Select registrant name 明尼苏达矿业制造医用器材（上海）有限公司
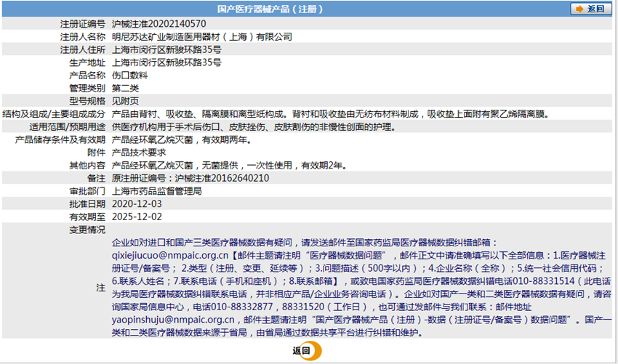The height and width of the screenshot is (364, 618). [202, 36]
